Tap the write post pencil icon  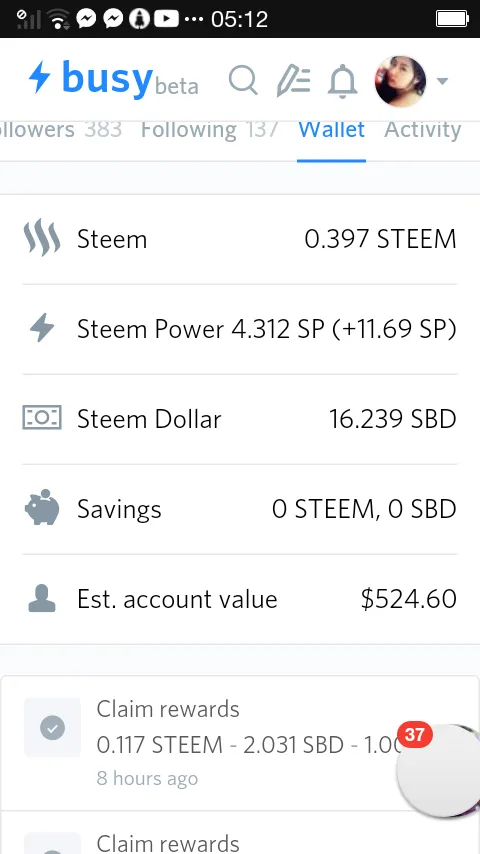click(293, 82)
